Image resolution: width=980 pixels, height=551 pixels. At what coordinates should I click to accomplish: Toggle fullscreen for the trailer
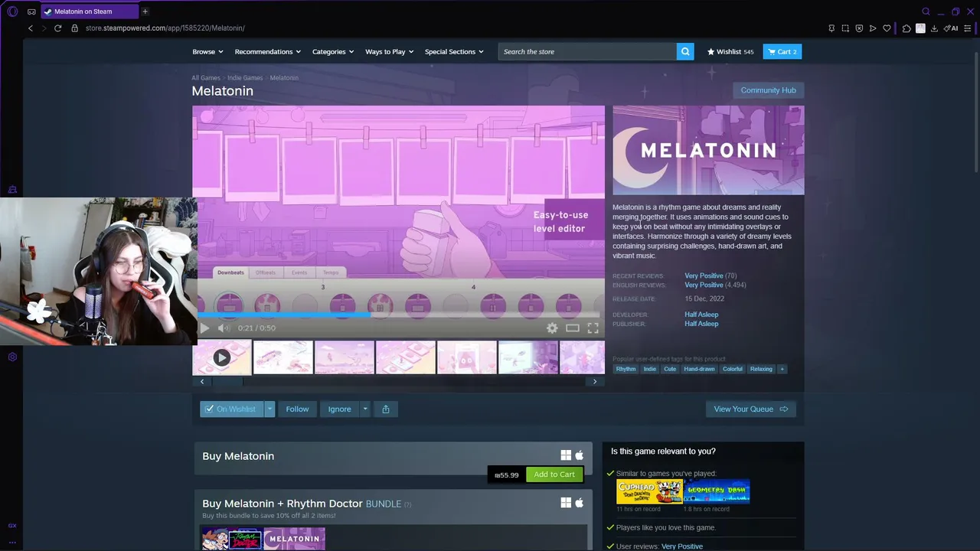coord(593,328)
